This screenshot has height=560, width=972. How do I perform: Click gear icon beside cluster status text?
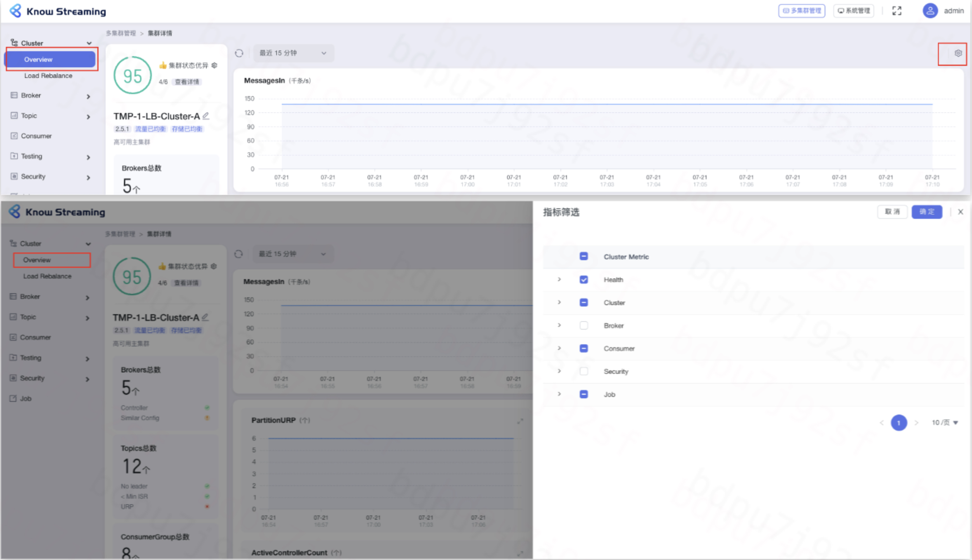[x=214, y=65]
